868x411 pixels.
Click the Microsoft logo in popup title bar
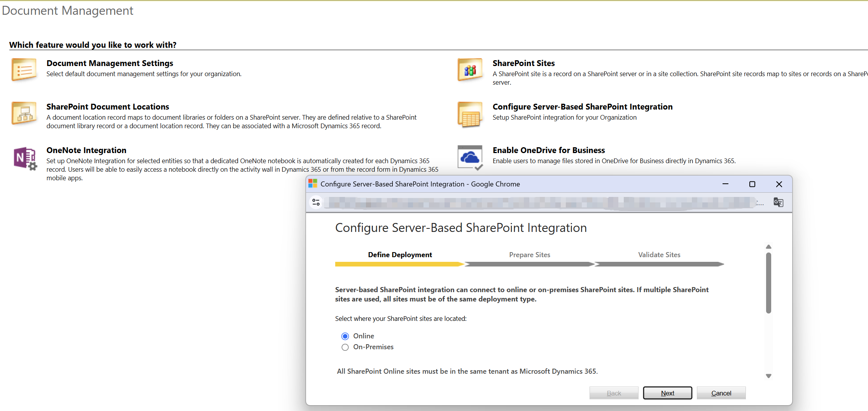[x=313, y=184]
